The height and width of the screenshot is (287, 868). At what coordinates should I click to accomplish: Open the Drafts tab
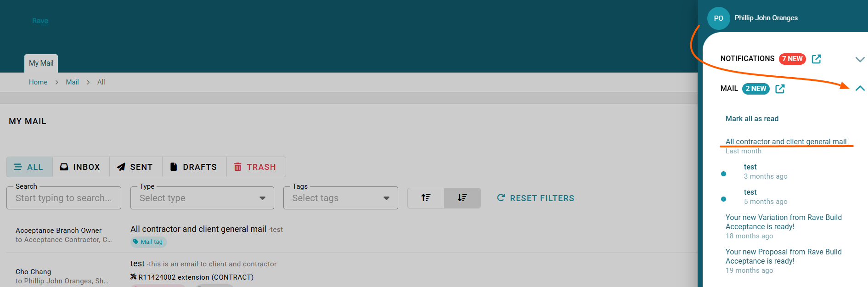click(x=194, y=167)
